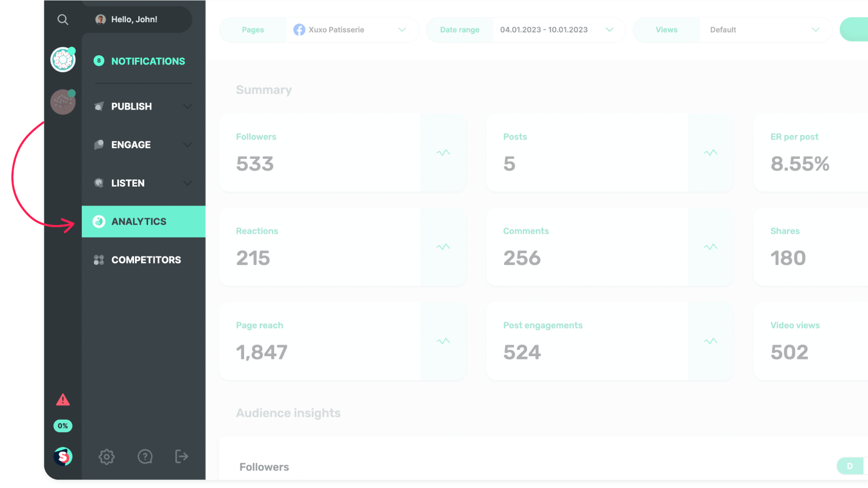Click the Listen icon
The width and height of the screenshot is (868, 488).
click(x=99, y=183)
